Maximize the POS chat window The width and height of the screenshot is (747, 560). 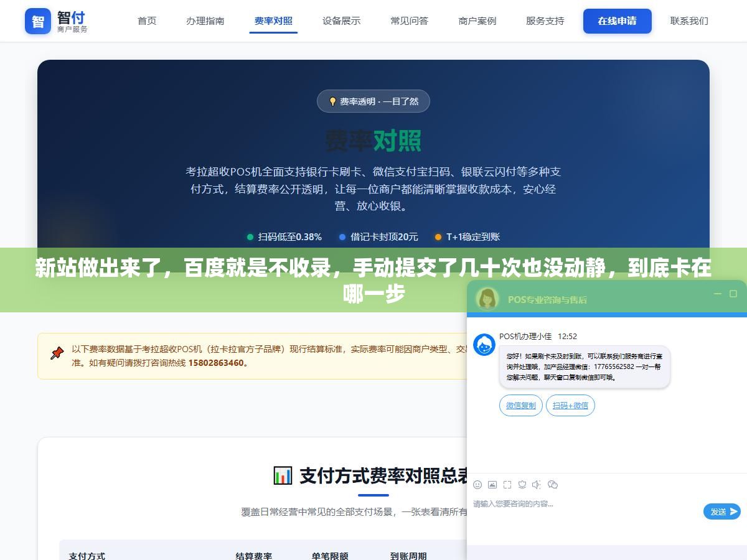tap(733, 293)
